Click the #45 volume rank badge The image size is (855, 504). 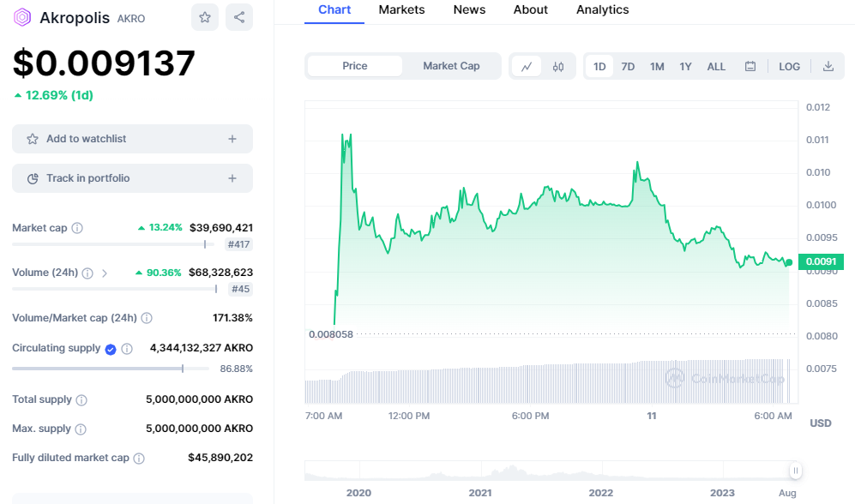tap(240, 290)
